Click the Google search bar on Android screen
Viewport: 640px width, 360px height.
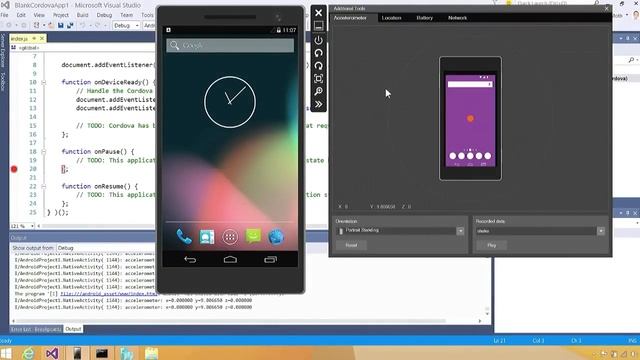click(230, 45)
